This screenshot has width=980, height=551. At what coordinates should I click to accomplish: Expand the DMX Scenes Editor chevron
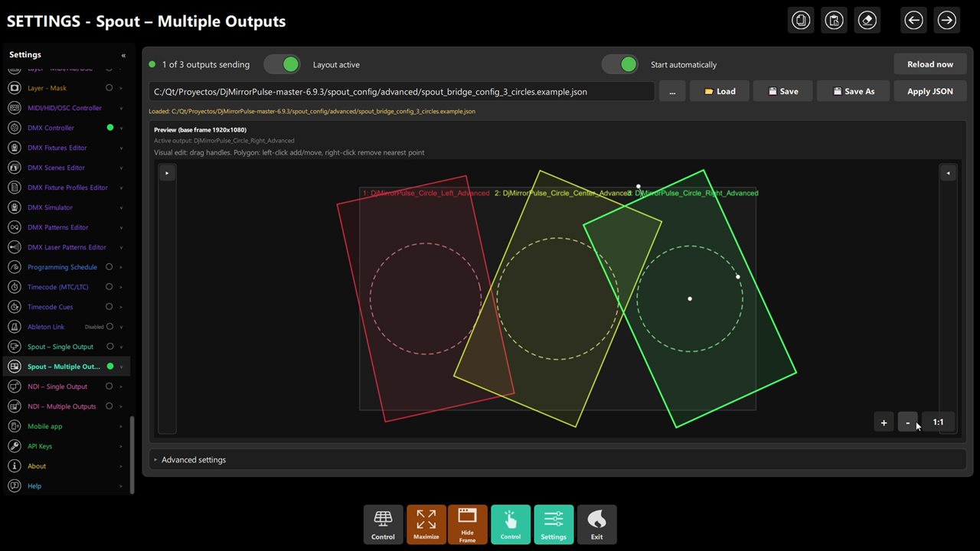coord(121,168)
